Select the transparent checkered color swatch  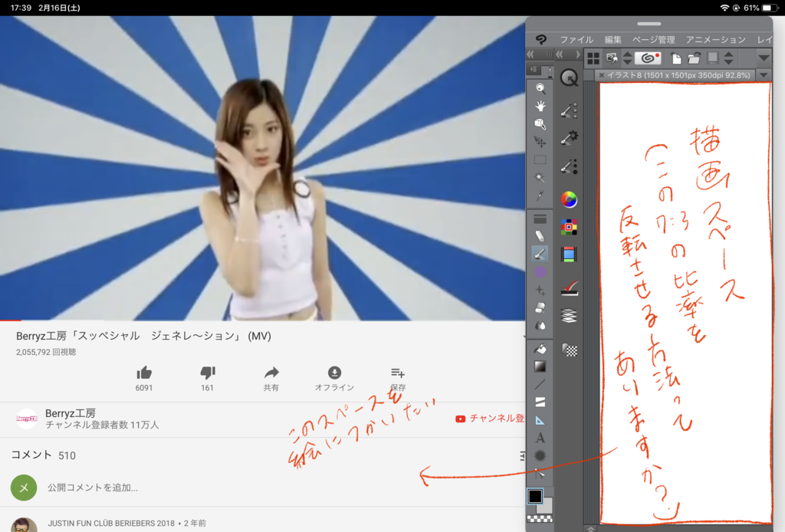540,518
